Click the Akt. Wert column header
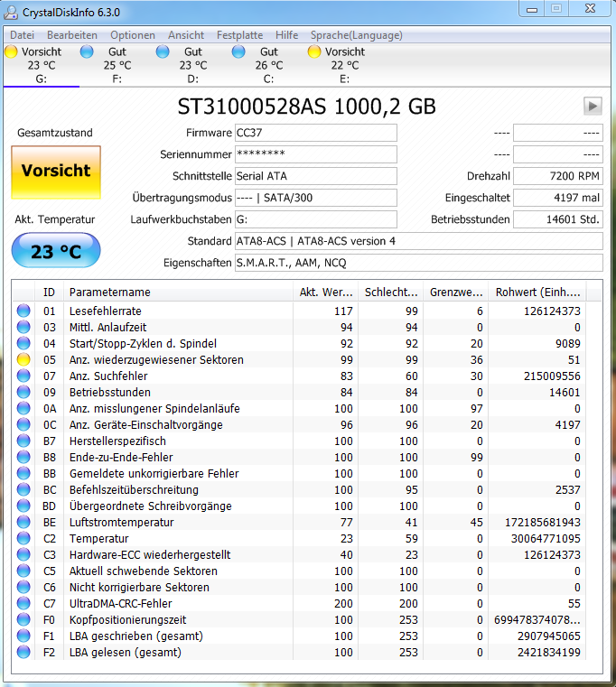Image resolution: width=616 pixels, height=687 pixels. click(x=325, y=292)
